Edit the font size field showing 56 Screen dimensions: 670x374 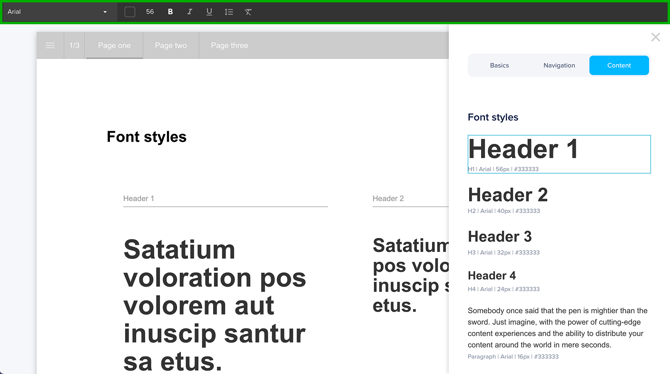[150, 12]
